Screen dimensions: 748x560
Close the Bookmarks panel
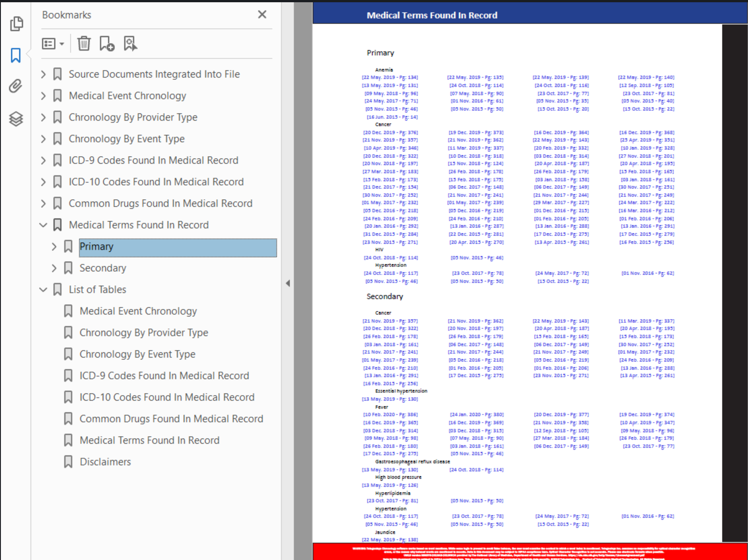[262, 14]
